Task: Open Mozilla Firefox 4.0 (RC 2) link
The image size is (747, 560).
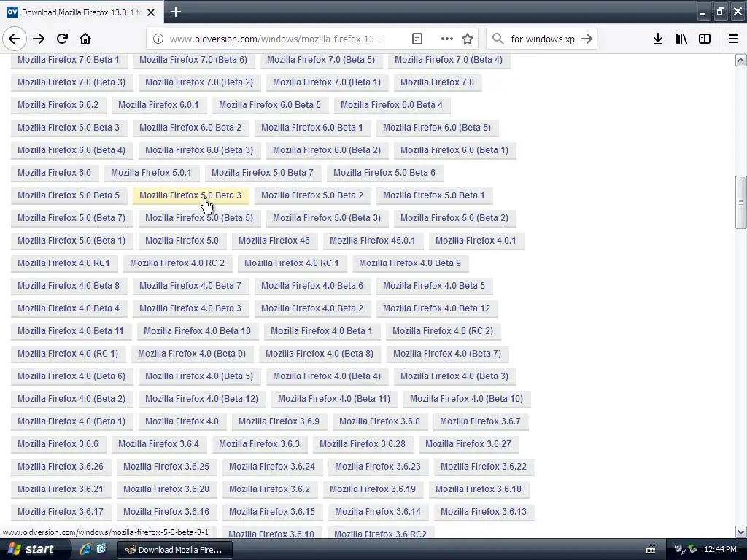Action: (443, 331)
